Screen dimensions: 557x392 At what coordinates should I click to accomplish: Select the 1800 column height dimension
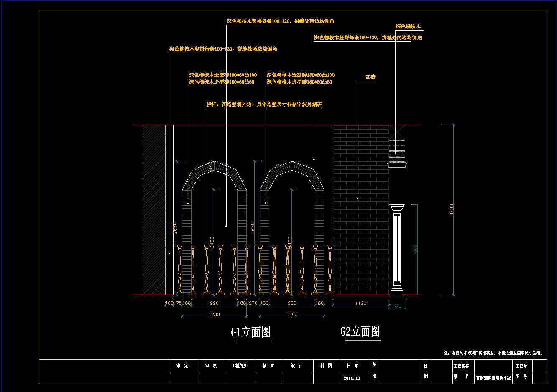(x=415, y=250)
